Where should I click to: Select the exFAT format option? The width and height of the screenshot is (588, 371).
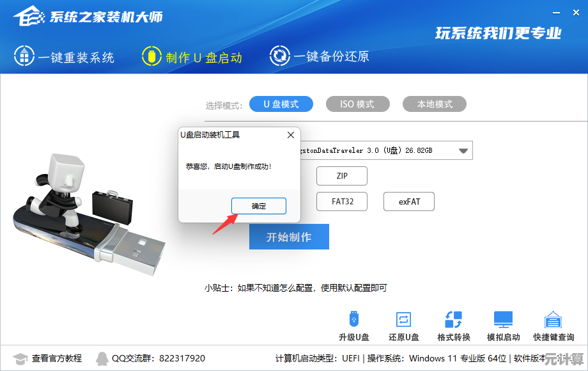pos(409,201)
